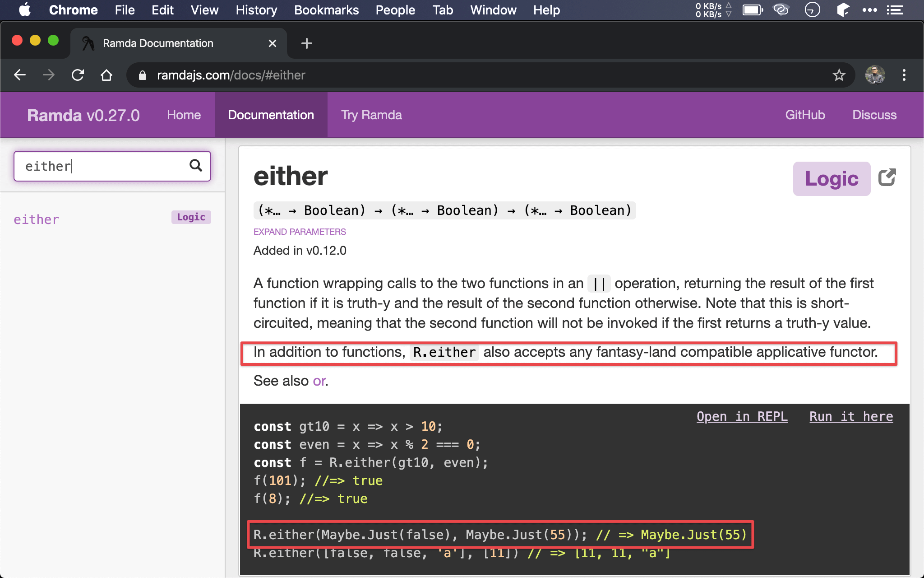The height and width of the screenshot is (578, 924).
Task: Click the f(8) example line
Action: pyautogui.click(x=310, y=499)
